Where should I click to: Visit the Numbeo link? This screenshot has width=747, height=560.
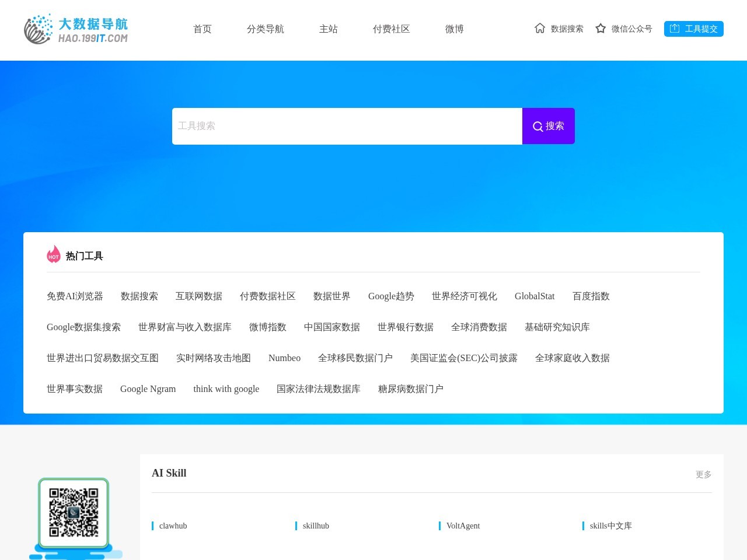click(x=284, y=358)
